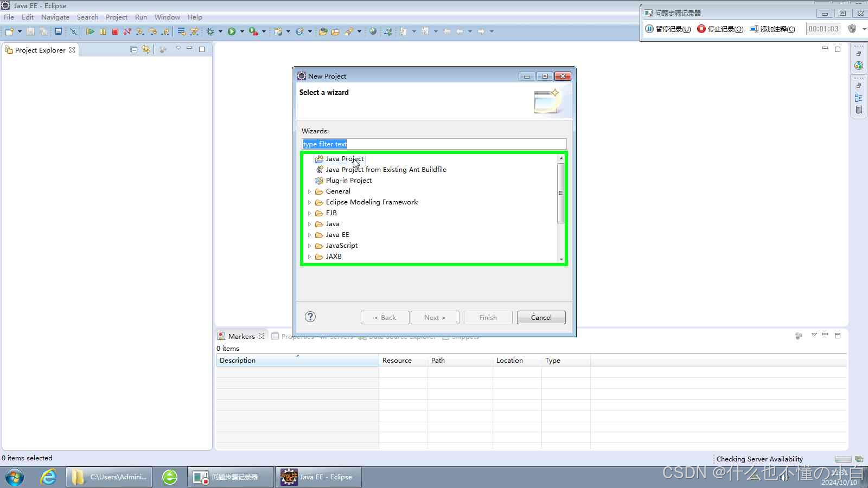Click the Debug bug icon
Viewport: 868px width, 488px height.
[x=210, y=31]
